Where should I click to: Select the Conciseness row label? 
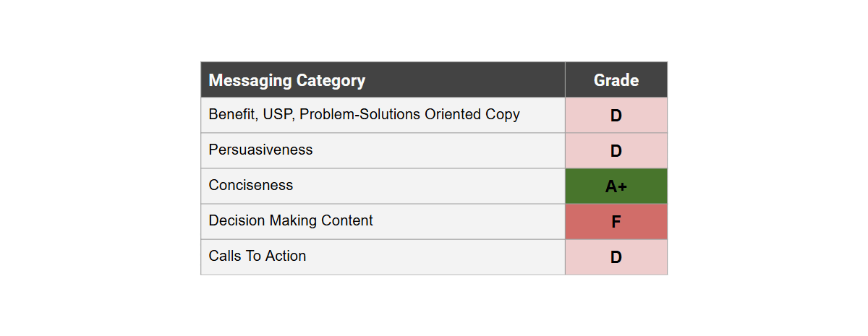(x=250, y=186)
